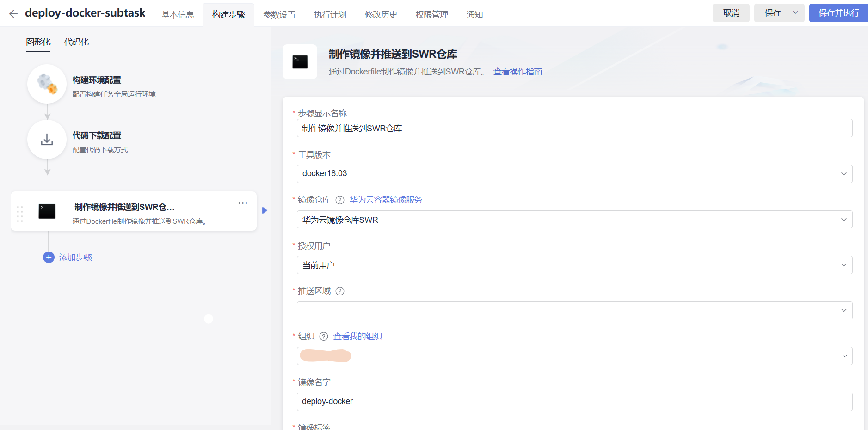Open the 执行计划 tab
868x430 pixels.
click(330, 15)
